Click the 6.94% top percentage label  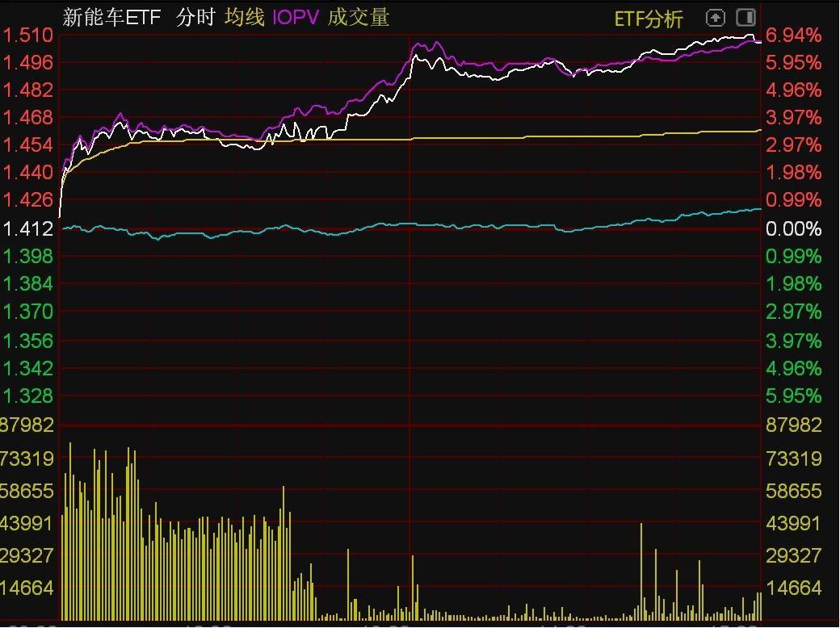coord(794,36)
